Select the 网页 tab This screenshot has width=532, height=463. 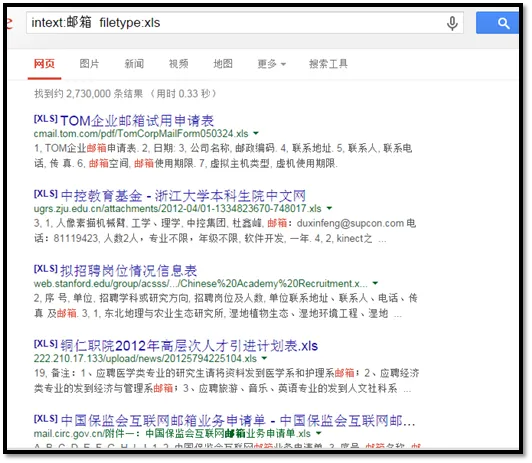[44, 63]
